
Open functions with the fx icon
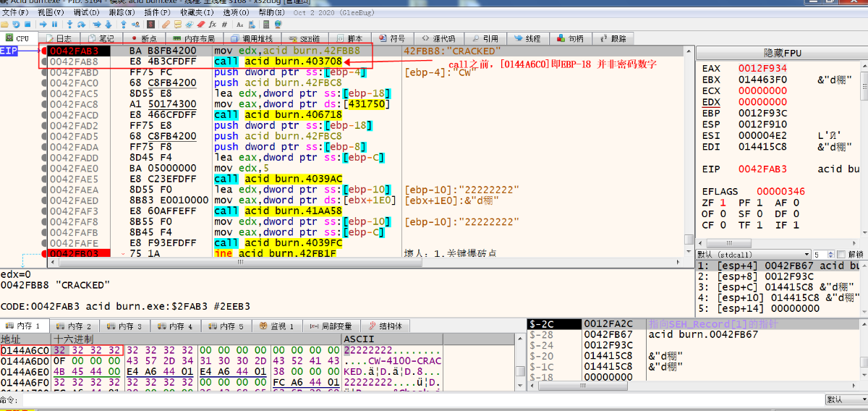[x=213, y=25]
